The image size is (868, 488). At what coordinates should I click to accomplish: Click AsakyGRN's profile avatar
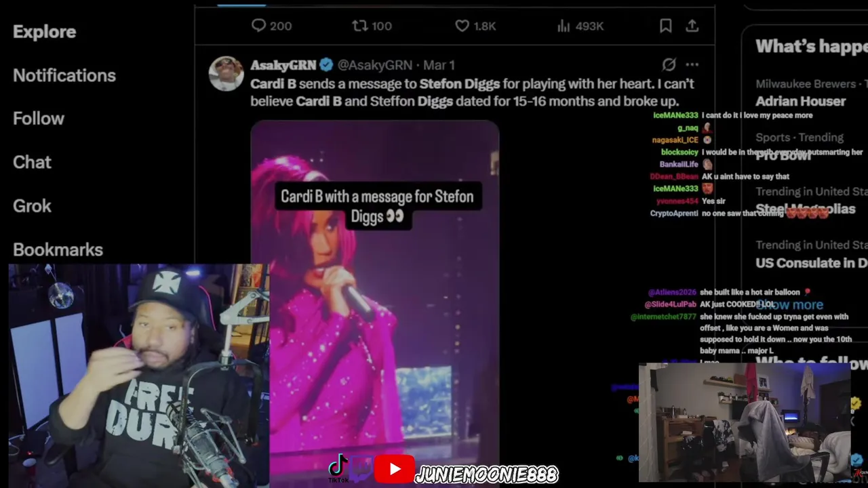coord(226,74)
